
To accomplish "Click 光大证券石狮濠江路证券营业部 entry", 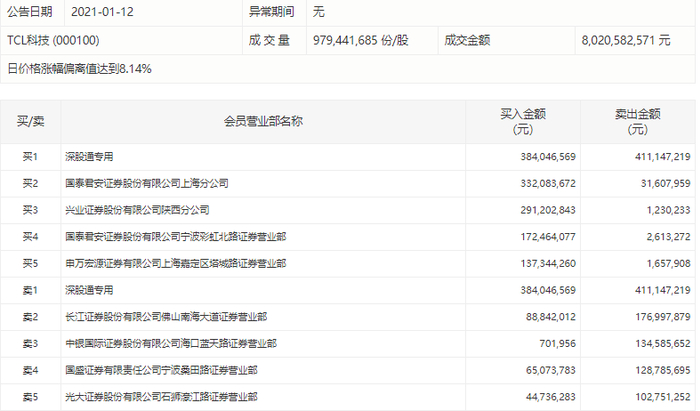I will (x=161, y=397).
